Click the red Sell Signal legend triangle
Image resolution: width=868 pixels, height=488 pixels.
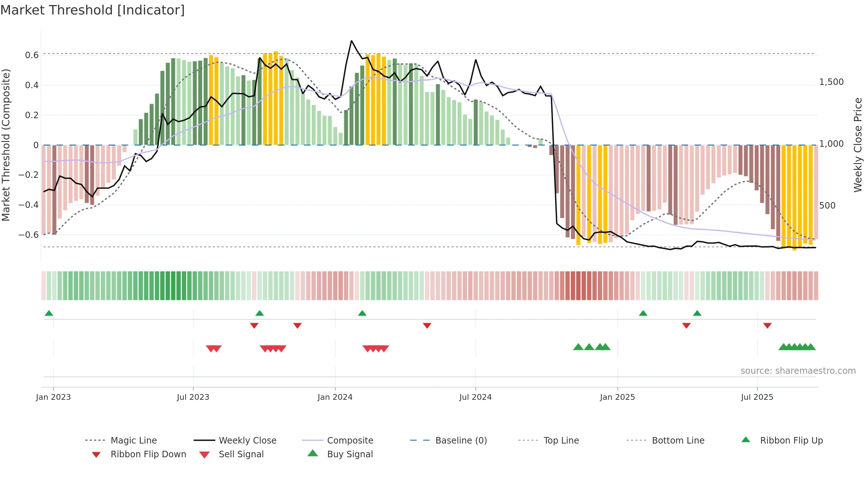[204, 455]
